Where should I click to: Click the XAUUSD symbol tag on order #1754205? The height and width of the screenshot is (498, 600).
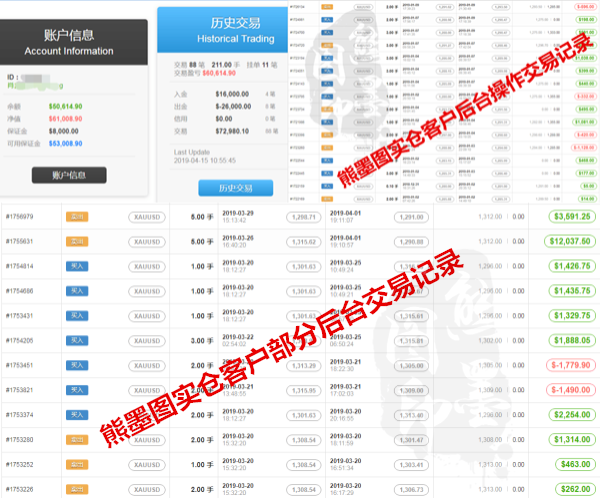point(147,341)
